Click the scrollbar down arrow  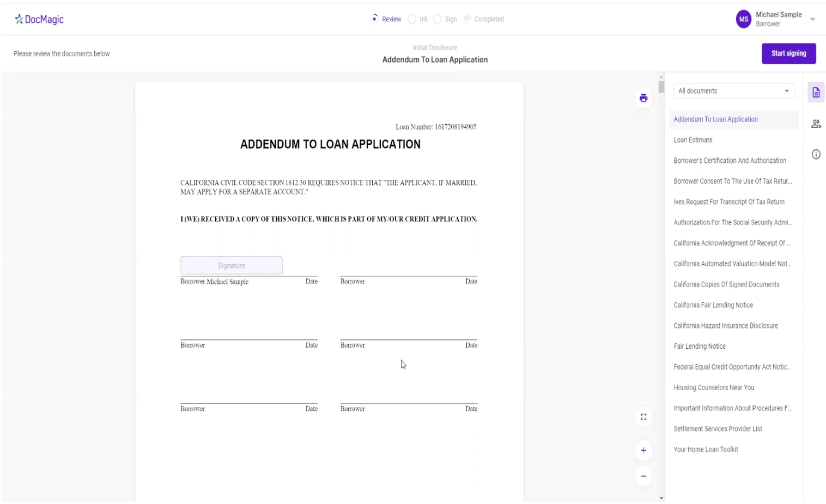pyautogui.click(x=661, y=498)
